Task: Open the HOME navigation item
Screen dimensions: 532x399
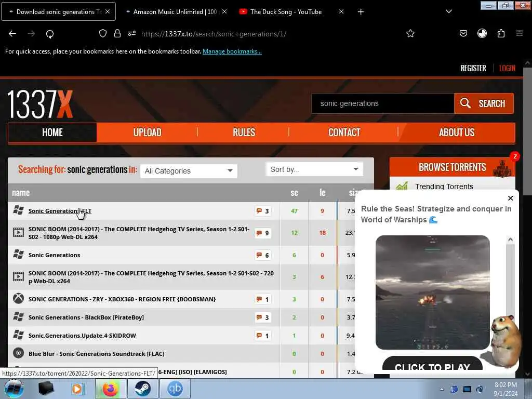Action: pyautogui.click(x=52, y=132)
